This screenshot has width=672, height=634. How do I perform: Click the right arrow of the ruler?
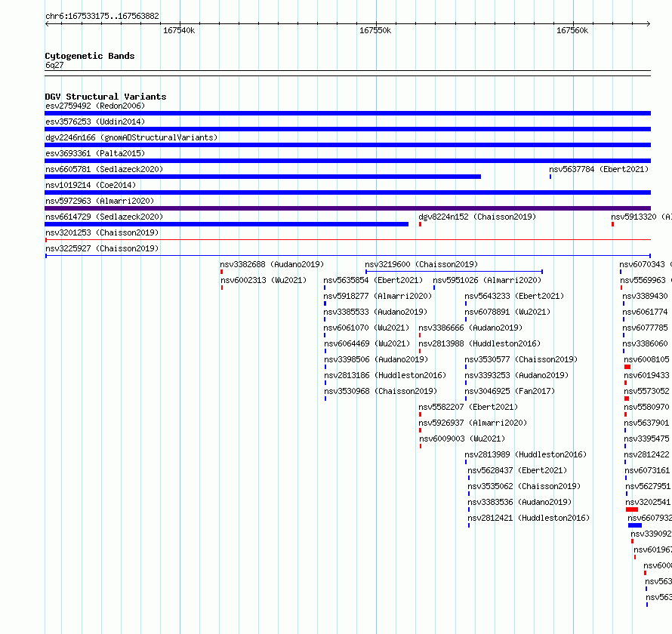click(x=649, y=24)
